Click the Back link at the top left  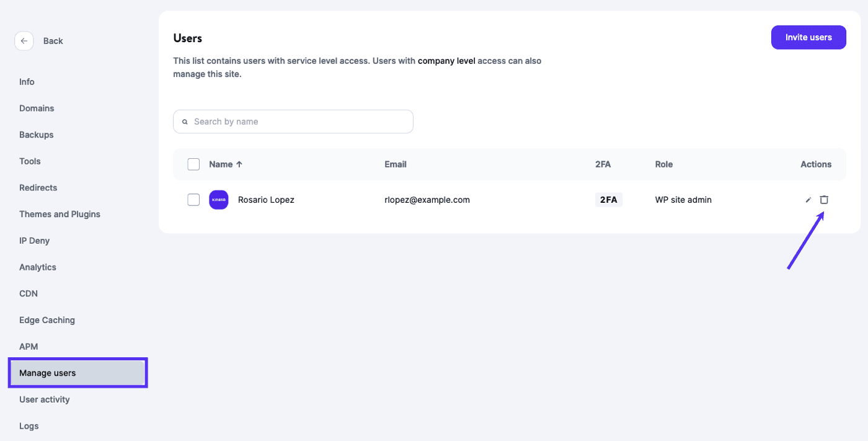click(53, 40)
